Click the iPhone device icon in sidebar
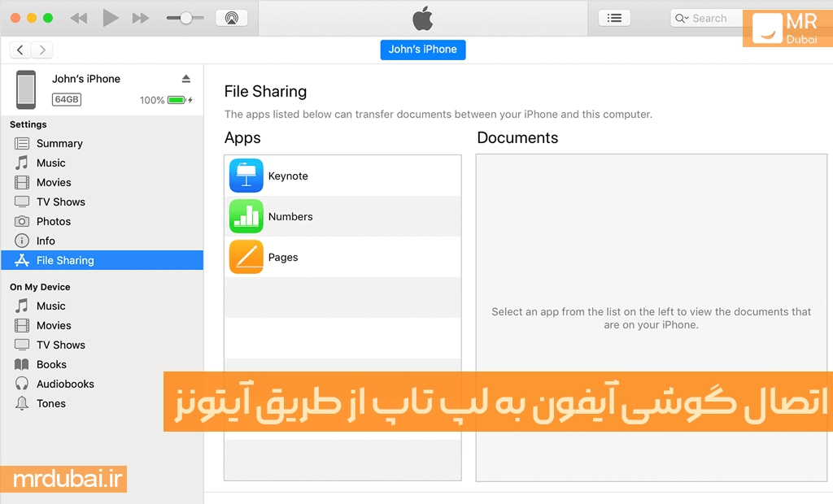The image size is (833, 504). (x=26, y=89)
